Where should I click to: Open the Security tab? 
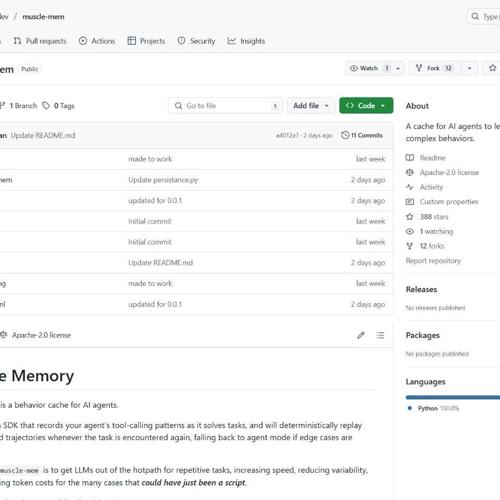click(x=196, y=41)
